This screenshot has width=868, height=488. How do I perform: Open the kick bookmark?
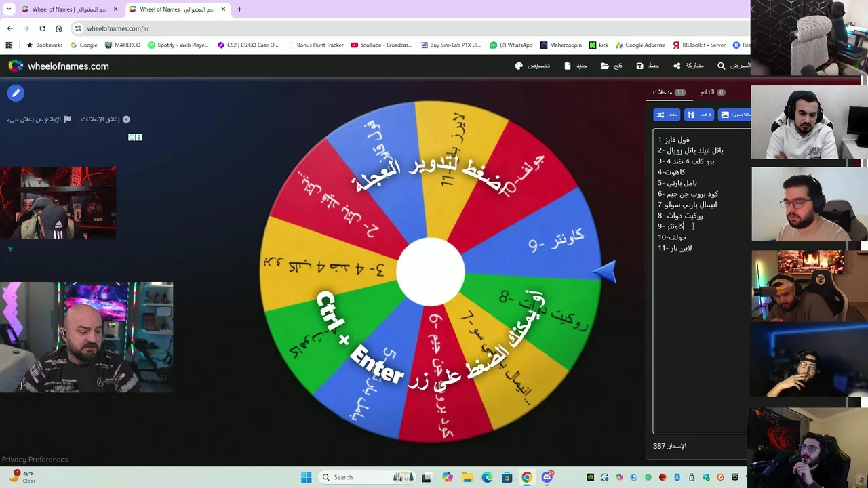point(599,45)
